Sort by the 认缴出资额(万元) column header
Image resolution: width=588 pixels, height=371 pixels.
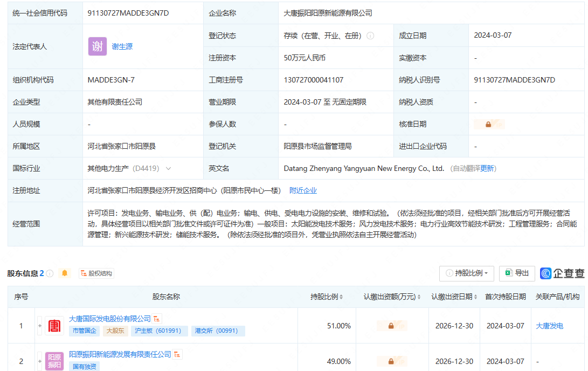pyautogui.click(x=393, y=297)
